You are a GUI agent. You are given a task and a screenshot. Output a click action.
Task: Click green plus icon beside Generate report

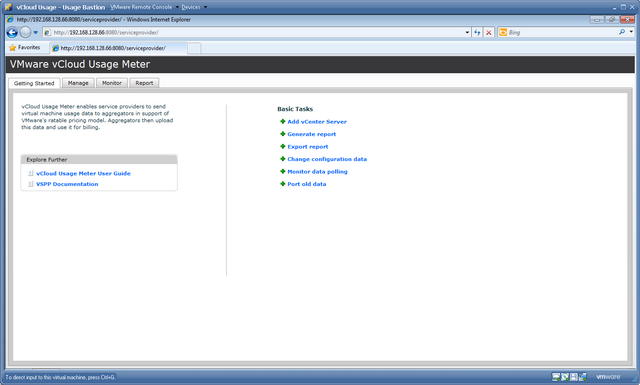pyautogui.click(x=282, y=134)
